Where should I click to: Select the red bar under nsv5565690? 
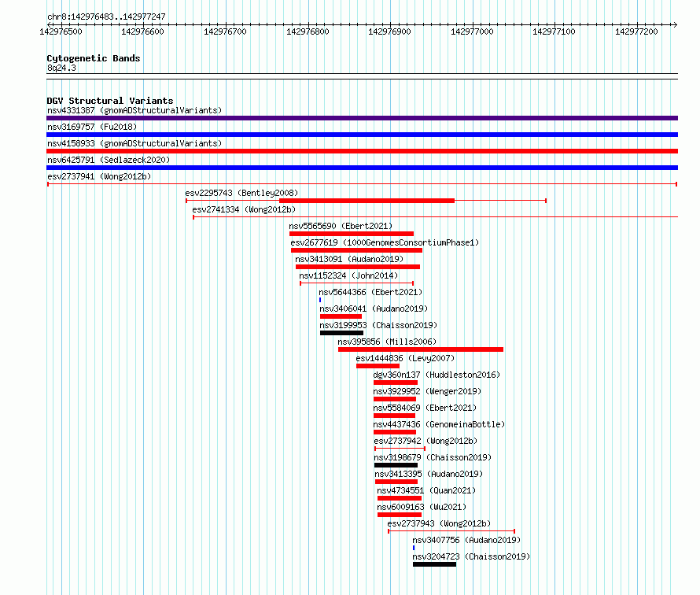pos(352,234)
